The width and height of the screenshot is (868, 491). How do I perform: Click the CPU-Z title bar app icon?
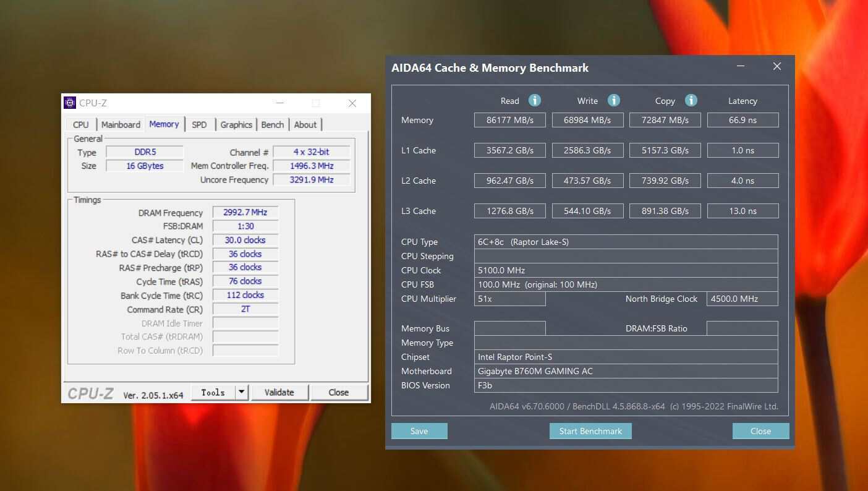pyautogui.click(x=70, y=103)
